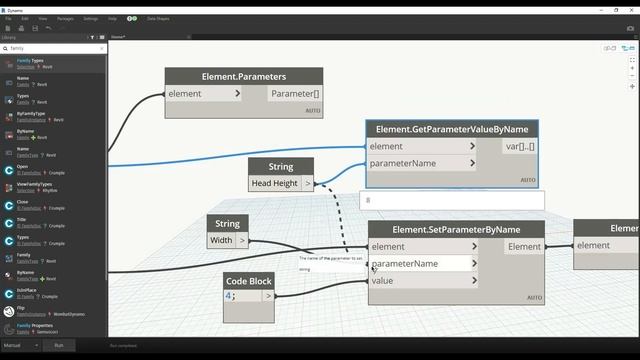Click the library search input field
640x360 pixels.
tap(53, 49)
